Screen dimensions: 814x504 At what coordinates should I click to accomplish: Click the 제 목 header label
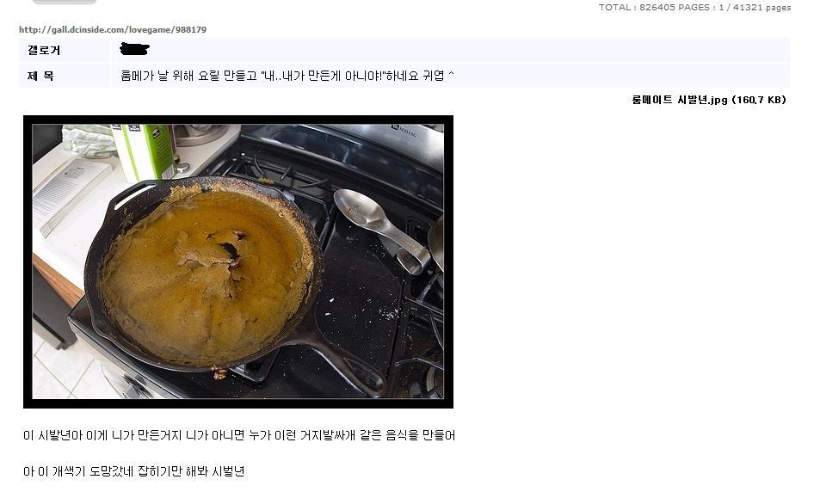pyautogui.click(x=40, y=76)
